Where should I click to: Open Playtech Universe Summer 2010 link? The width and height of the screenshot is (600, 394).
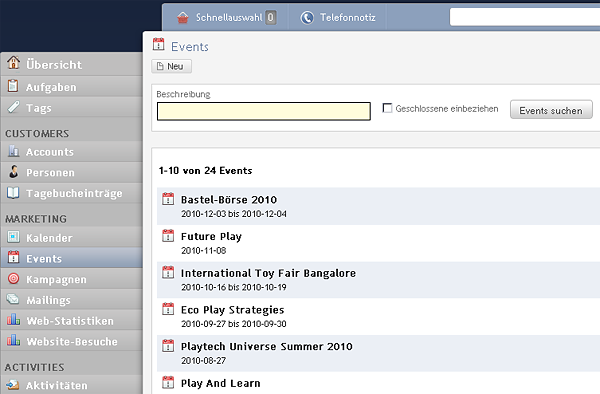pos(267,347)
